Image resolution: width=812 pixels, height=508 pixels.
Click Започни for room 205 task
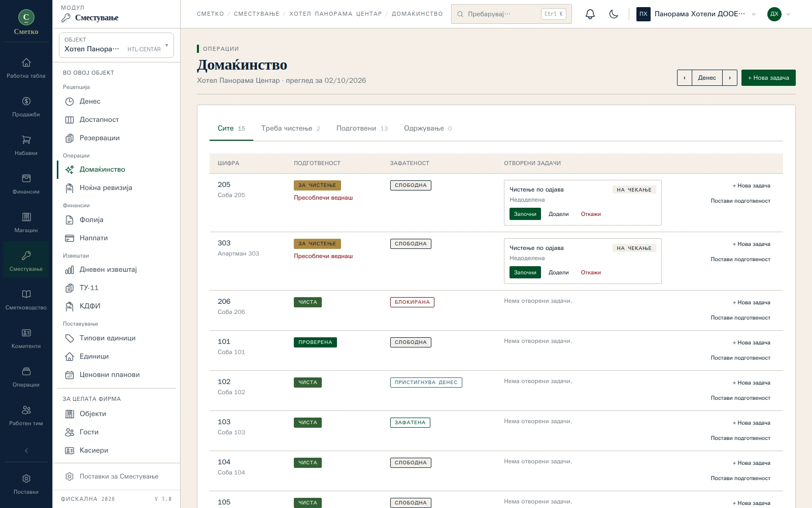pos(525,214)
